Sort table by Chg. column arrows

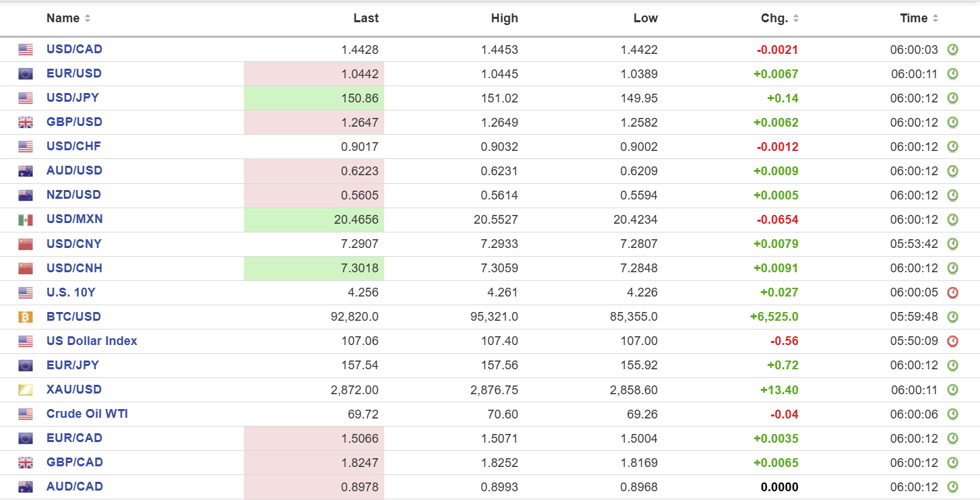pyautogui.click(x=796, y=19)
